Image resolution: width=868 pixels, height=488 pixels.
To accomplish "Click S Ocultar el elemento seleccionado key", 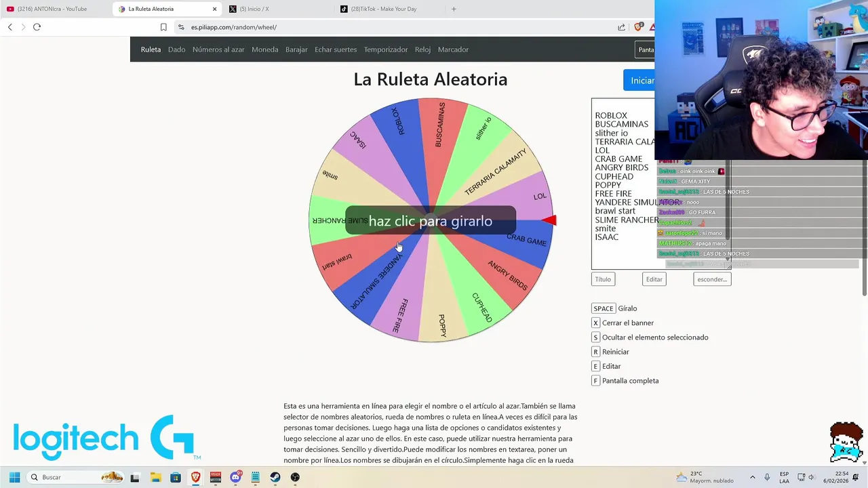I will (595, 337).
